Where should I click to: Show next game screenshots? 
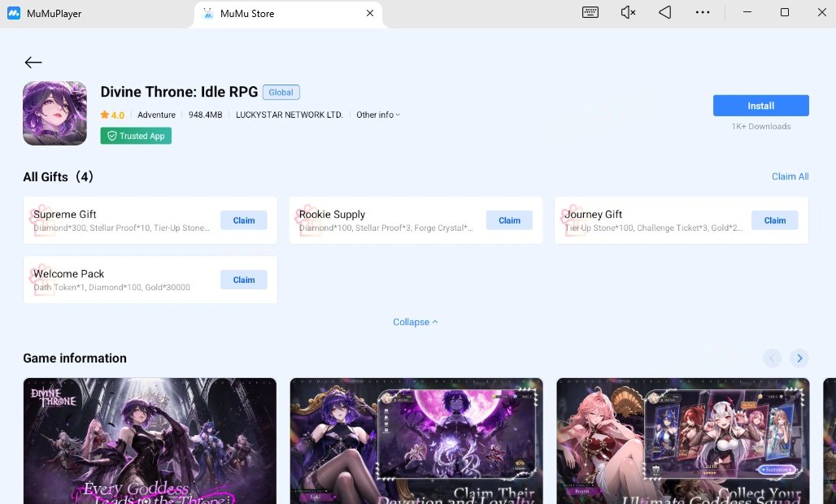pyautogui.click(x=799, y=358)
